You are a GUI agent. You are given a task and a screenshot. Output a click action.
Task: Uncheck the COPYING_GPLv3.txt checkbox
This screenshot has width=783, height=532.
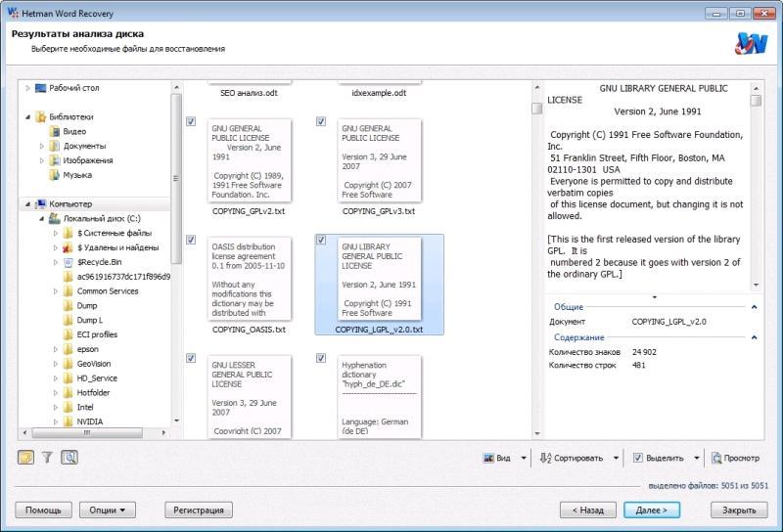(x=321, y=121)
